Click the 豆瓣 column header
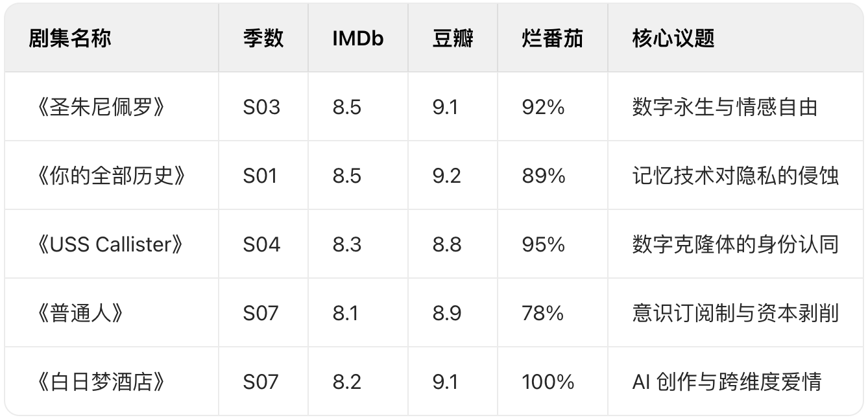868x420 pixels. (453, 38)
